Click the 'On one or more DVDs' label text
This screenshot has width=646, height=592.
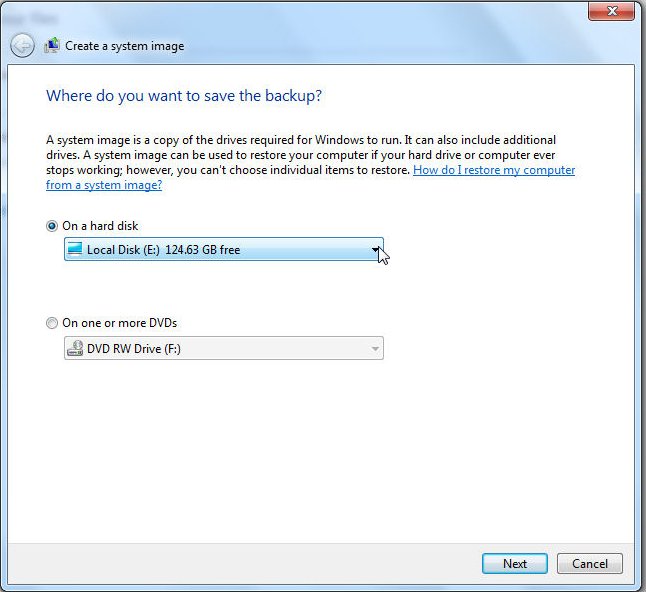(x=119, y=323)
